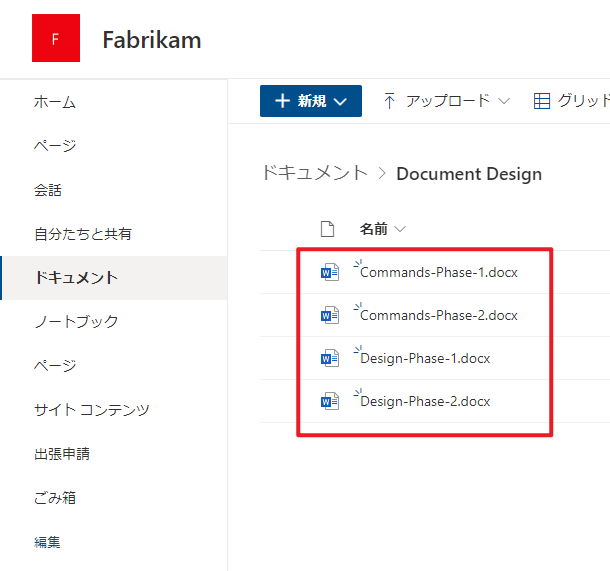
Task: Open the アップロード dropdown menu
Action: click(x=447, y=101)
